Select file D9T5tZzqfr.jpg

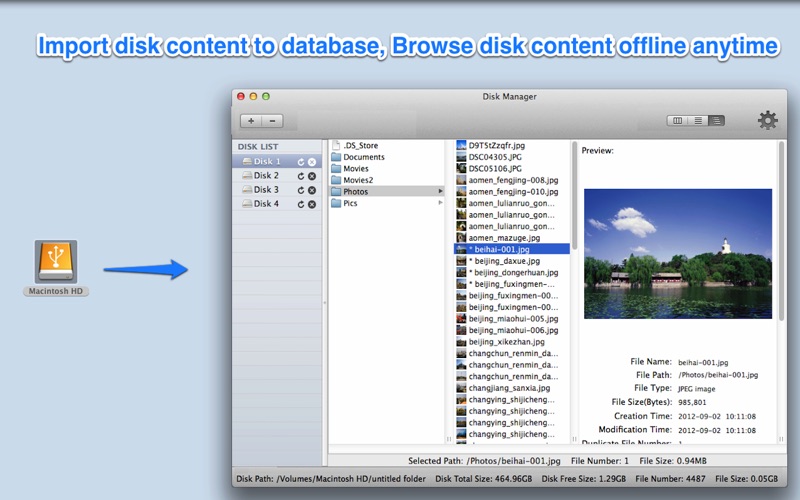pos(512,145)
